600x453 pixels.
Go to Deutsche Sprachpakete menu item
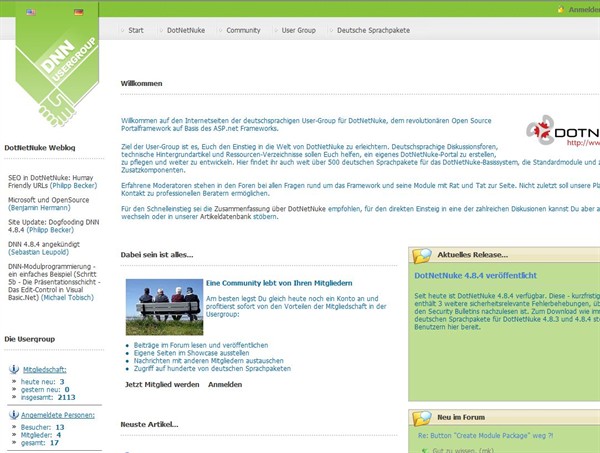click(x=373, y=30)
